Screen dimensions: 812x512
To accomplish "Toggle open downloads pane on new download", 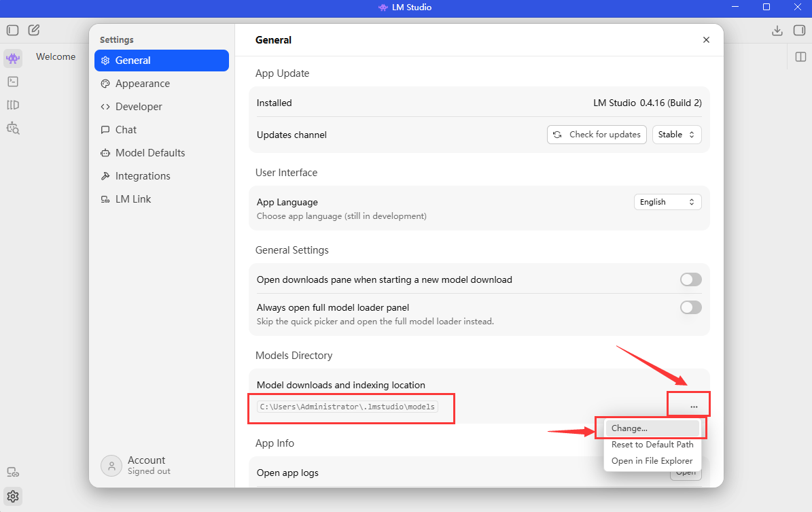I will click(x=691, y=280).
